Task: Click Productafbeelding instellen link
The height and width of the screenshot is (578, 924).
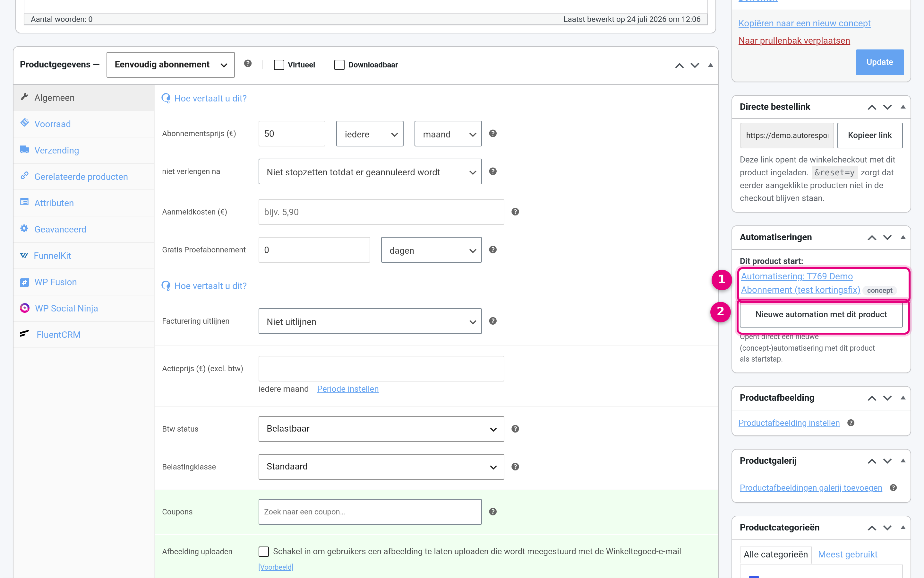Action: point(789,423)
